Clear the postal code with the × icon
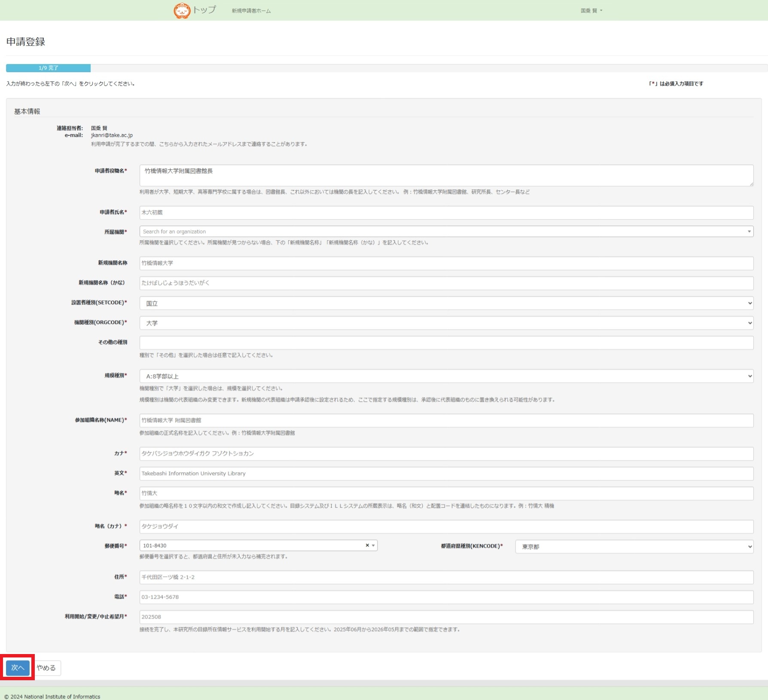Screen dimensions: 768x700 (367, 545)
